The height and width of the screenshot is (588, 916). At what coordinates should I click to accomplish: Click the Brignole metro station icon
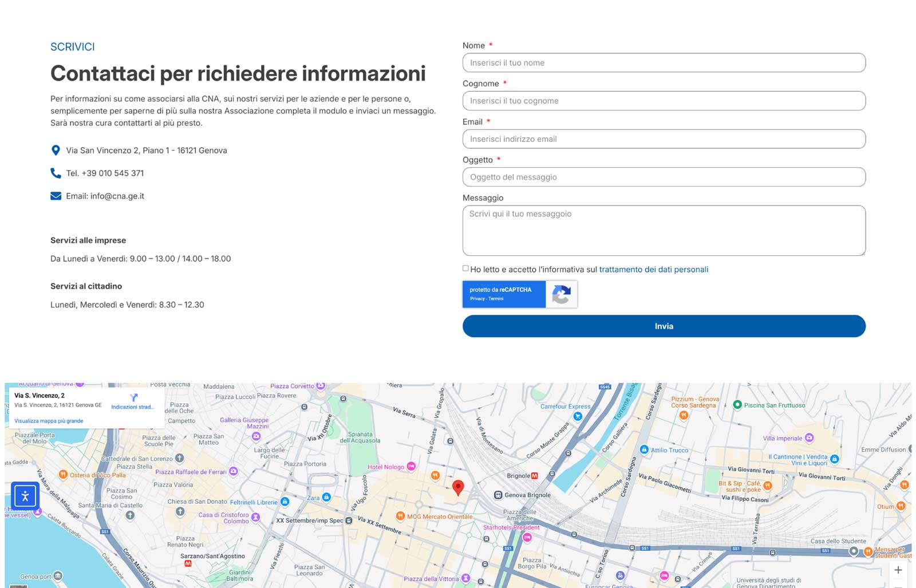click(535, 476)
